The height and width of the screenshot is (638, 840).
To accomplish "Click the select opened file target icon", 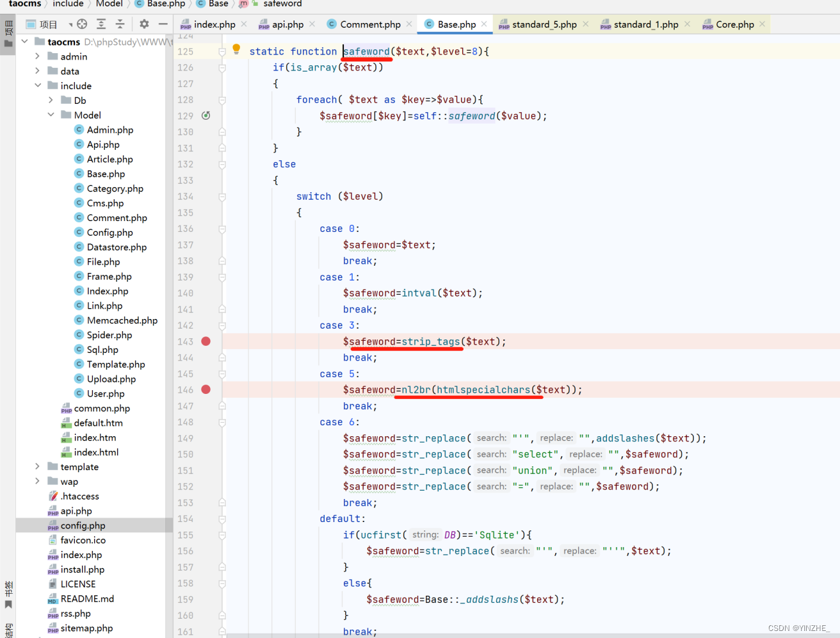I will click(x=82, y=24).
